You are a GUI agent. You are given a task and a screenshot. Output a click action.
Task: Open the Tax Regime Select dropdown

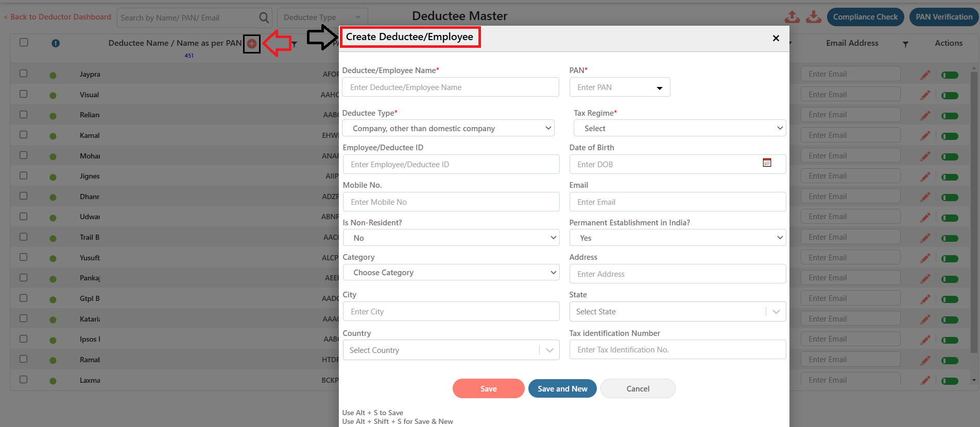(680, 128)
